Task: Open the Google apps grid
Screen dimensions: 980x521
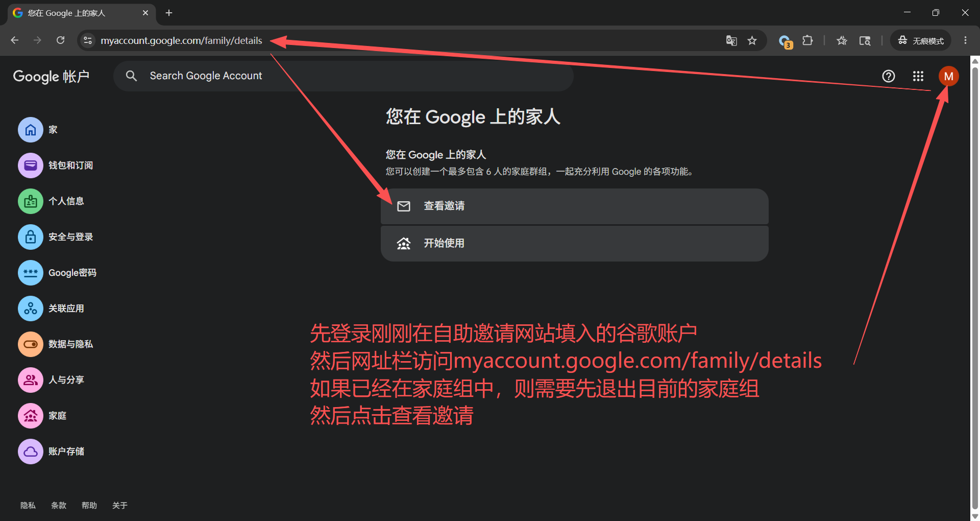Action: point(918,76)
